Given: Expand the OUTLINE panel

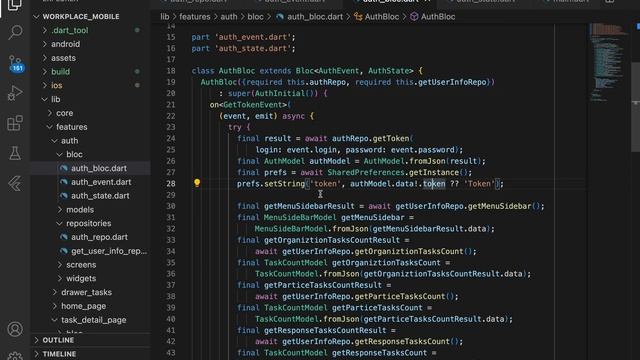Looking at the screenshot, I should tap(37, 340).
